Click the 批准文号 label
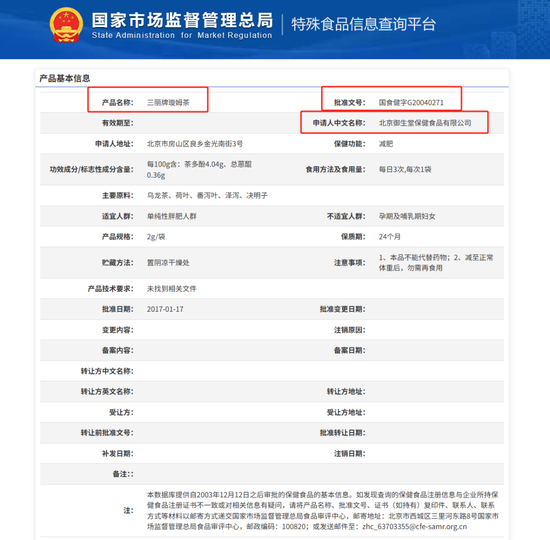Screen dimensions: 550x540 click(349, 102)
